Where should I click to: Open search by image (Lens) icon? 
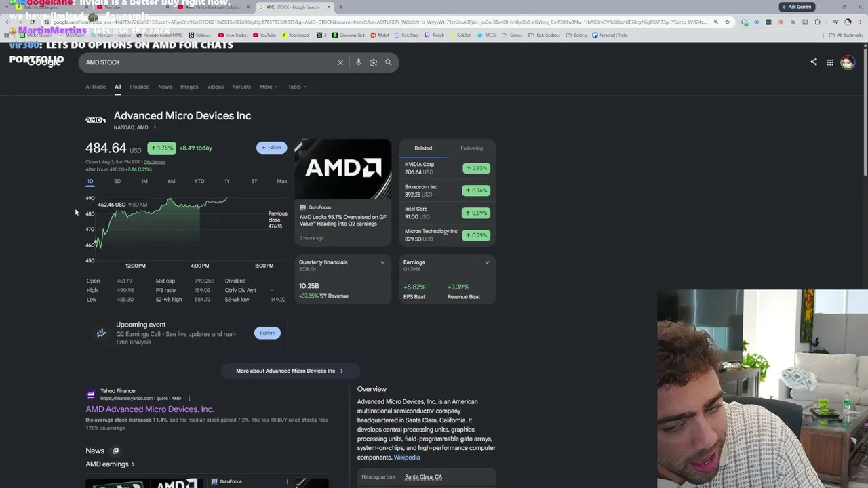coord(374,62)
